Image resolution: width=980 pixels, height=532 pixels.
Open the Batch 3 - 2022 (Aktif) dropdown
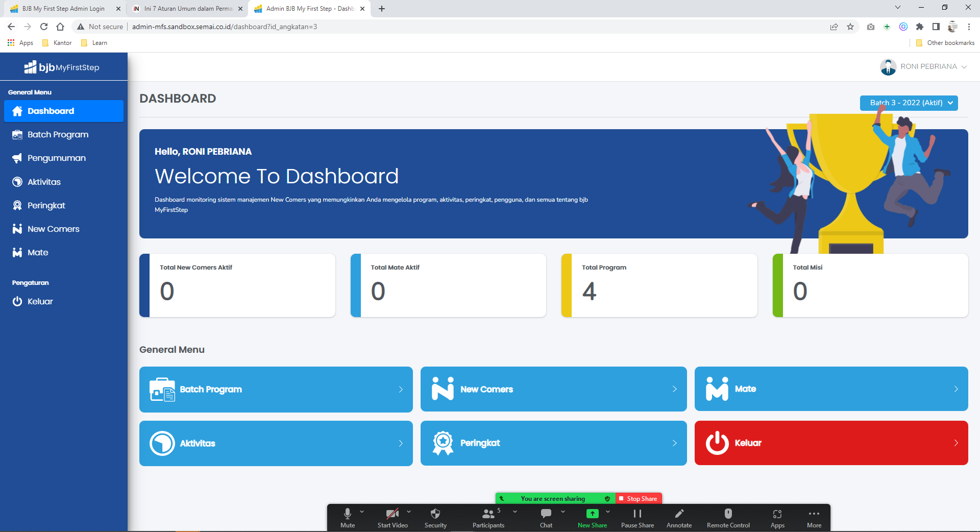tap(909, 103)
